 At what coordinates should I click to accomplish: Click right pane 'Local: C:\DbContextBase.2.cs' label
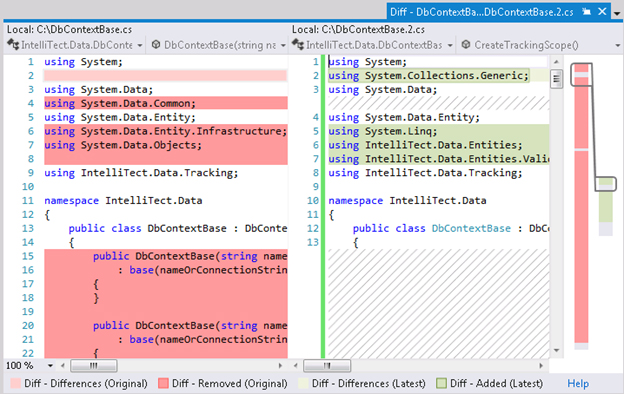click(358, 30)
